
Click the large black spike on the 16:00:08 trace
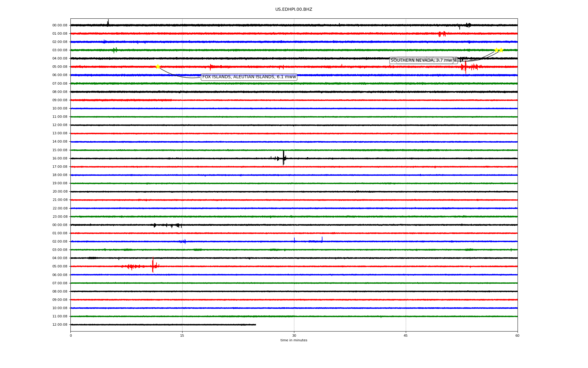(x=284, y=158)
